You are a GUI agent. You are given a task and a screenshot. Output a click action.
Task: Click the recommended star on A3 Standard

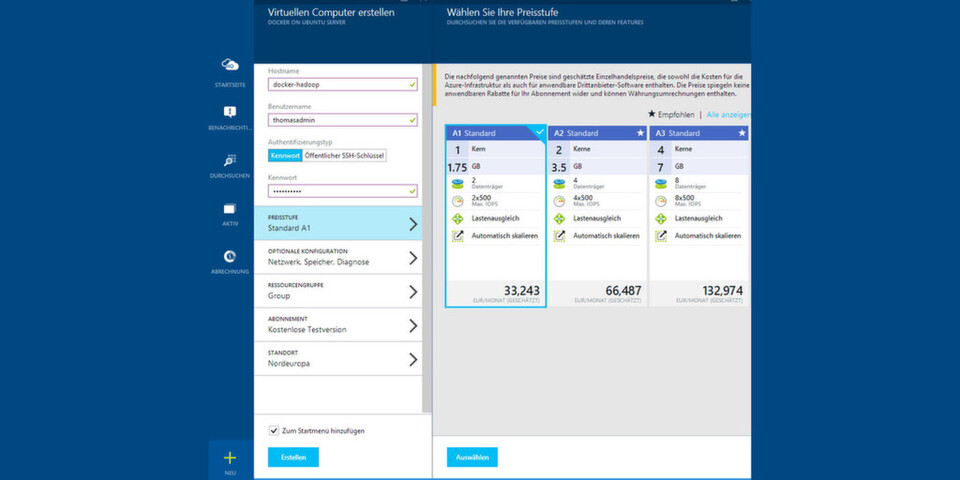(x=742, y=132)
